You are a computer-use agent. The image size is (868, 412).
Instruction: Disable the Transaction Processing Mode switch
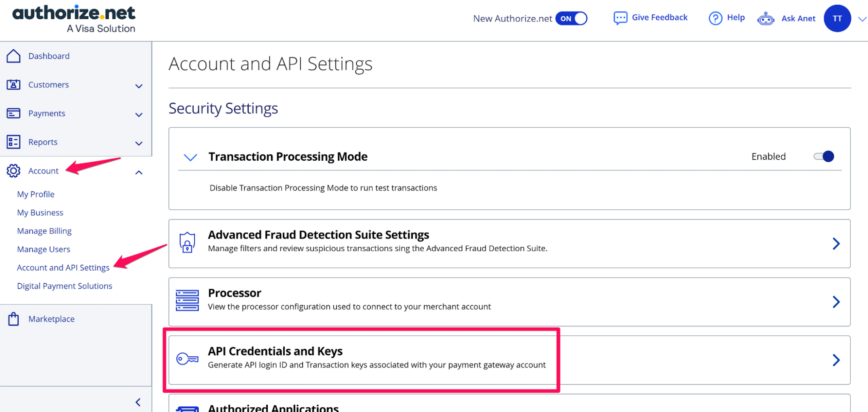[823, 156]
